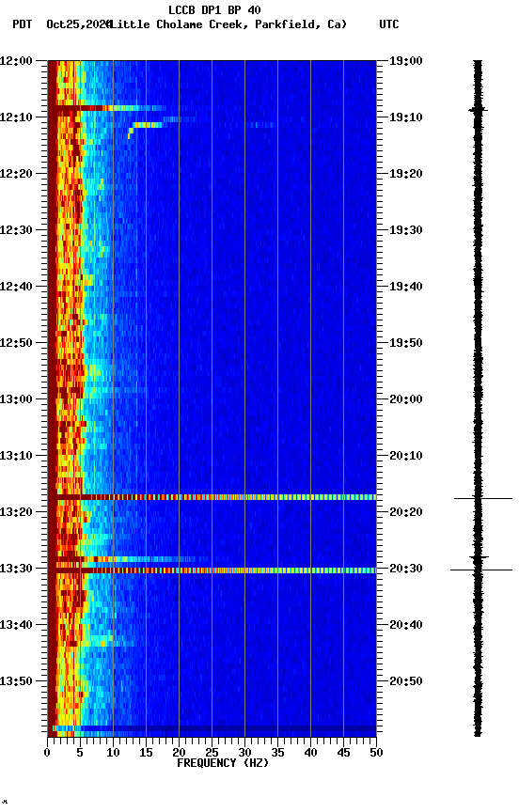Click the 20:00 UTC time label

tap(406, 399)
